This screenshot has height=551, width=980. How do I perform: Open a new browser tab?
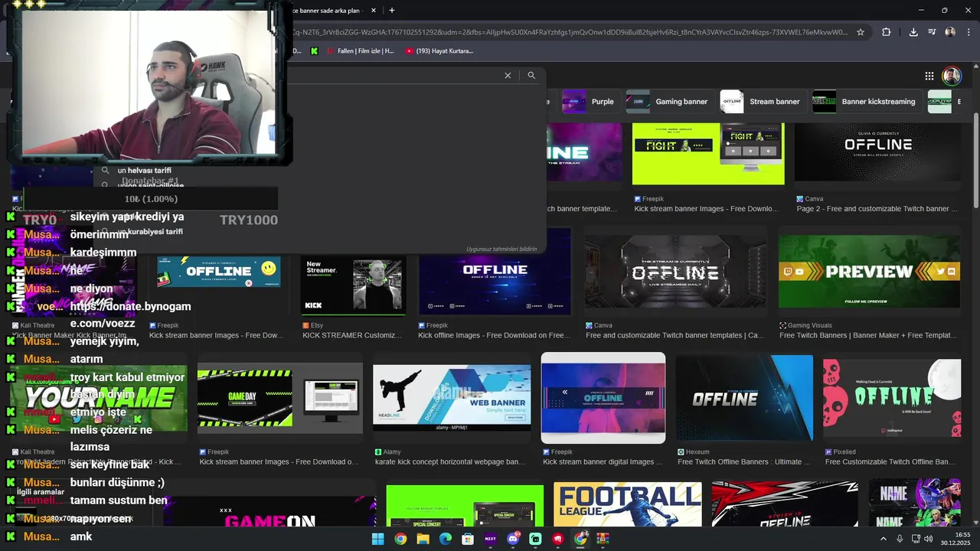click(x=392, y=11)
